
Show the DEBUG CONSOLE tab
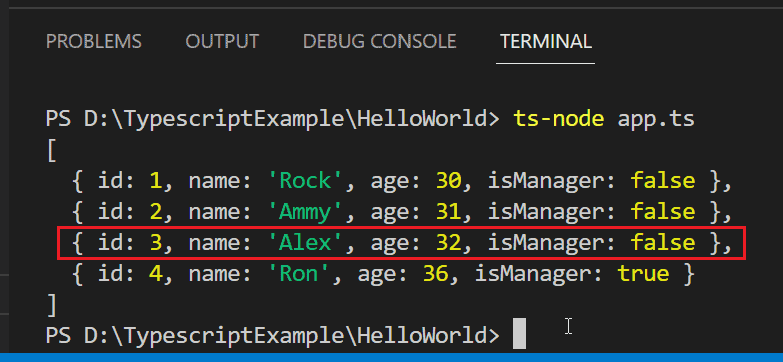tap(380, 41)
